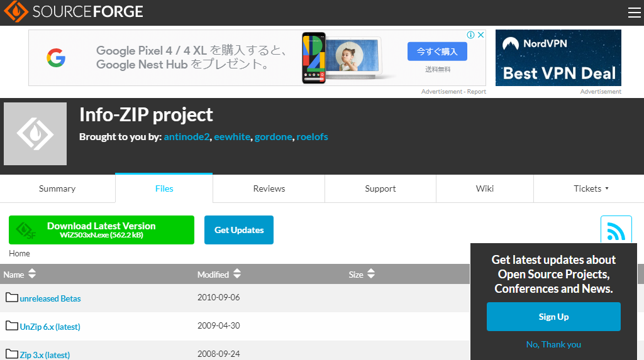Select the Files tab
The width and height of the screenshot is (644, 360).
click(x=164, y=188)
